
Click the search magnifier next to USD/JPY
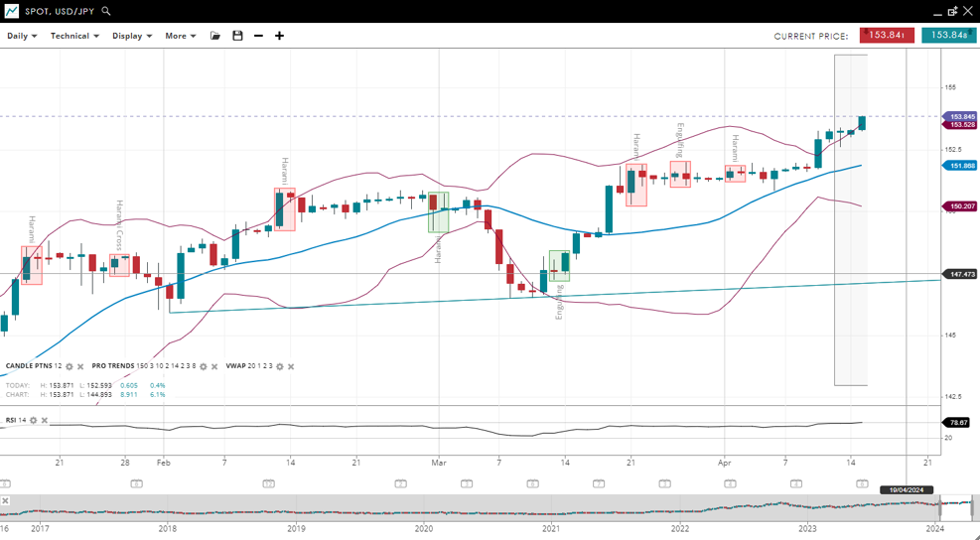tap(106, 11)
